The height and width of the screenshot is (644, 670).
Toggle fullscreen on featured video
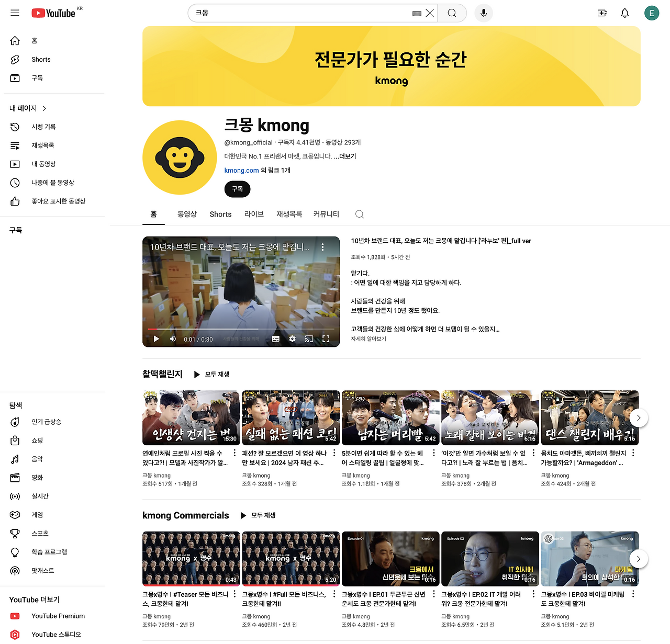coord(326,339)
